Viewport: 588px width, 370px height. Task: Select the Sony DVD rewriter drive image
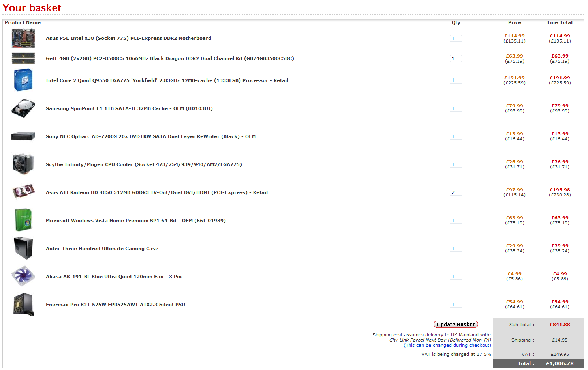[x=23, y=136]
